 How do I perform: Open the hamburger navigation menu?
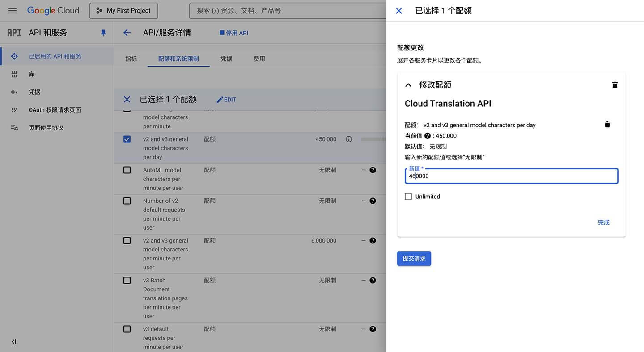[13, 11]
